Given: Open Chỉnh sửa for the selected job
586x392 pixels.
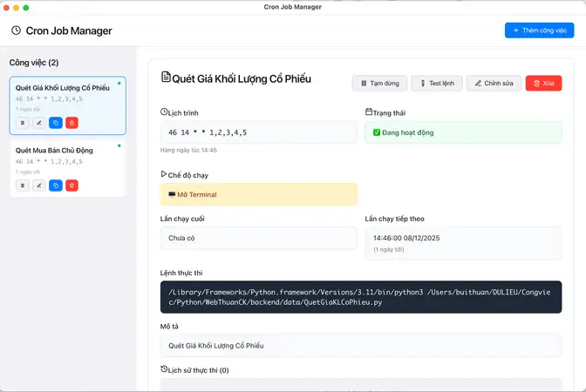Looking at the screenshot, I should pos(494,84).
